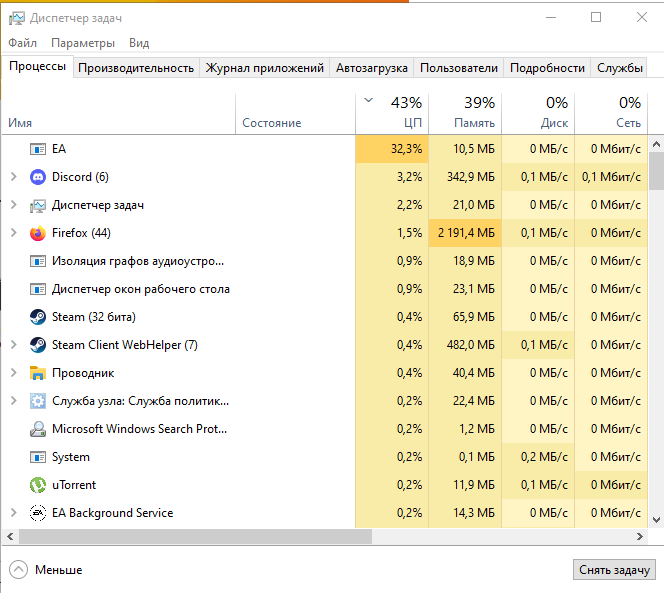Click the Firefox browser icon
Screen dimensions: 664x593
click(38, 233)
